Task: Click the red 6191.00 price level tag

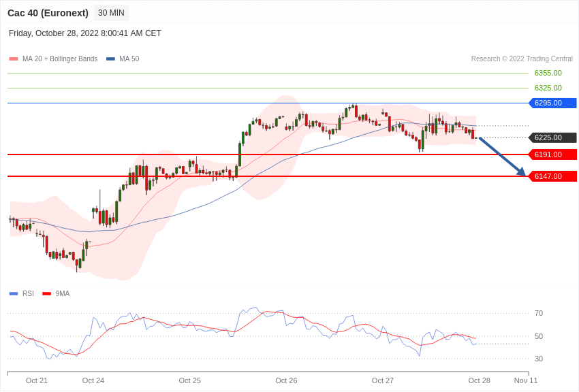Action: pos(552,154)
